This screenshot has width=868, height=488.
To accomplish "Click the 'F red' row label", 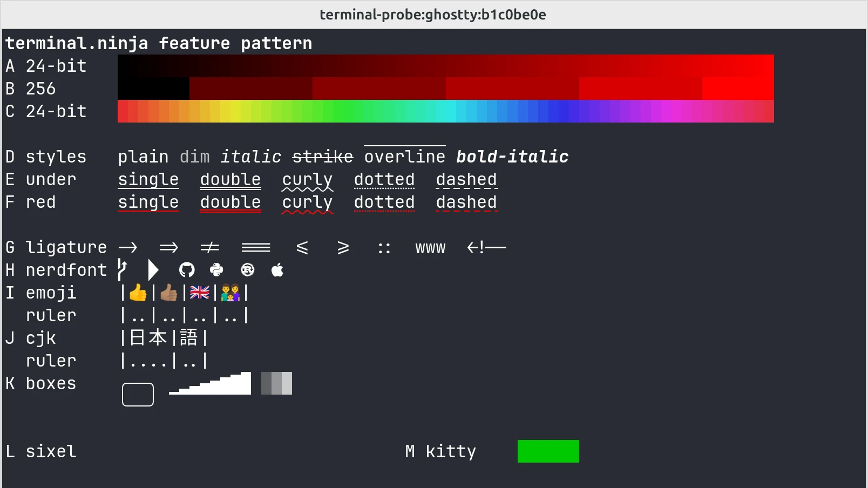I will tap(31, 202).
